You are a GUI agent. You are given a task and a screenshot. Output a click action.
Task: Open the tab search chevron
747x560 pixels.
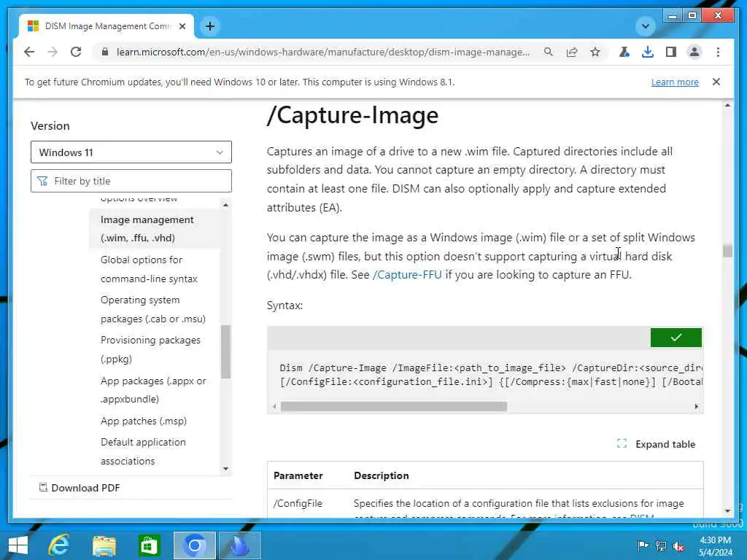[646, 26]
